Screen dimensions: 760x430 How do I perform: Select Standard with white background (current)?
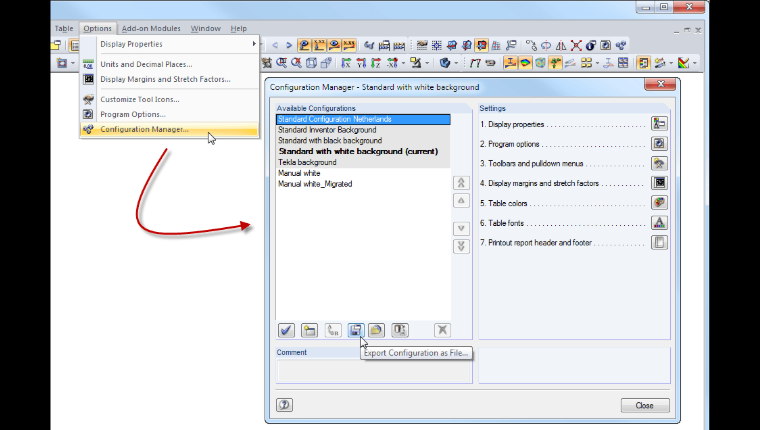point(364,151)
